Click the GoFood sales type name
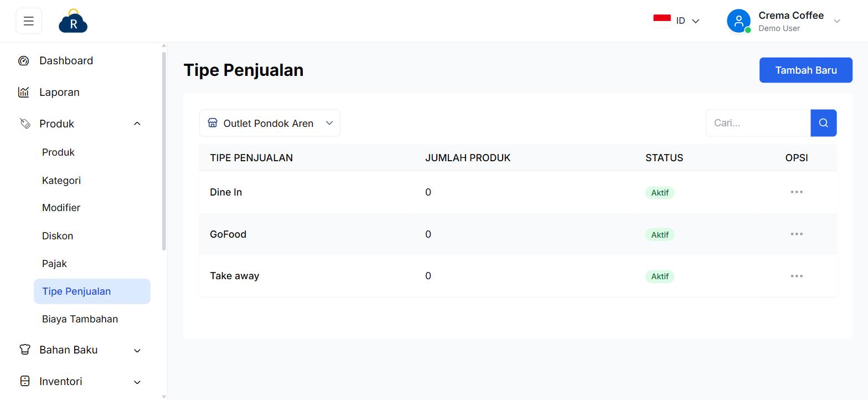The width and height of the screenshot is (868, 400). tap(228, 234)
